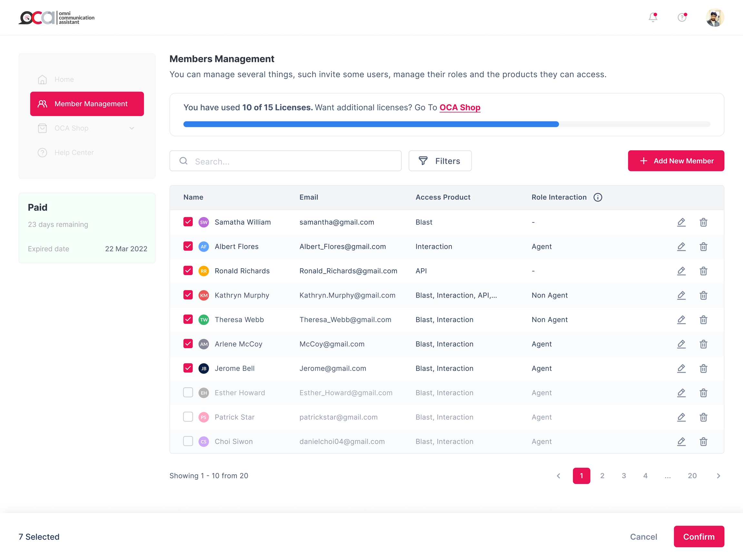Select the Patrick Star checkbox
The image size is (743, 560).
(188, 417)
